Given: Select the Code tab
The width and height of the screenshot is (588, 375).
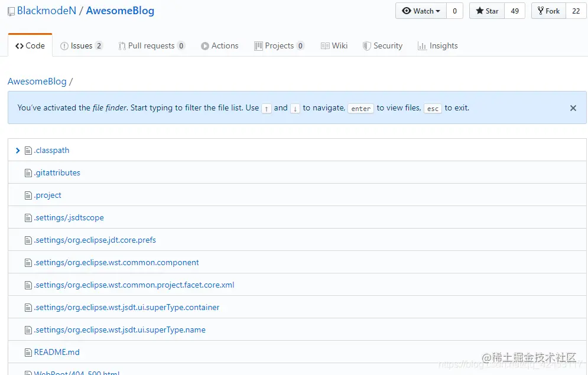Looking at the screenshot, I should (30, 45).
